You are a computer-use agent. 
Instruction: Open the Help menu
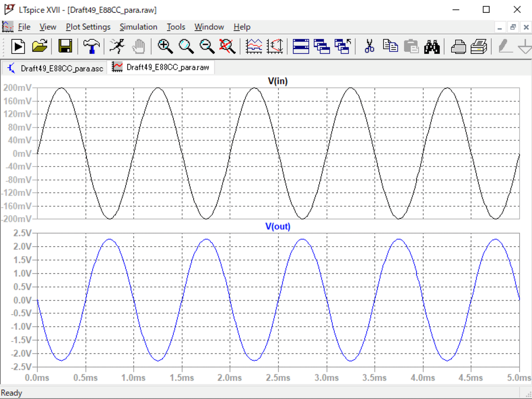[242, 27]
